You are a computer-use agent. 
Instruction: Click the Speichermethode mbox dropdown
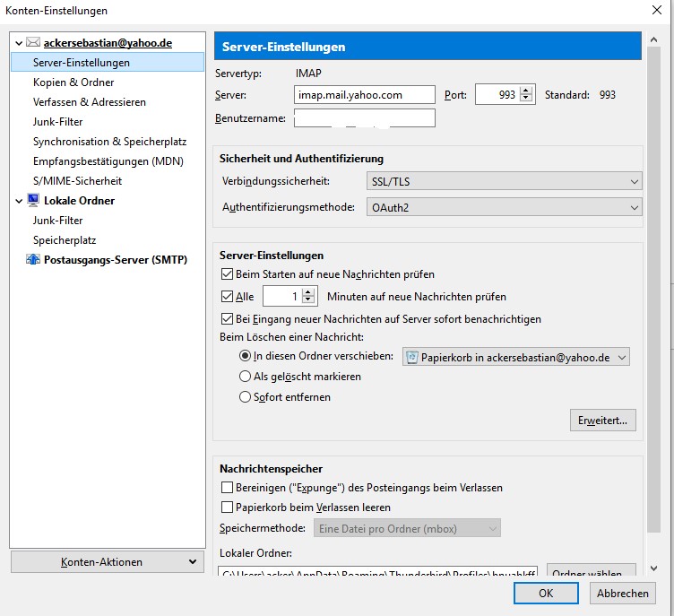click(407, 528)
